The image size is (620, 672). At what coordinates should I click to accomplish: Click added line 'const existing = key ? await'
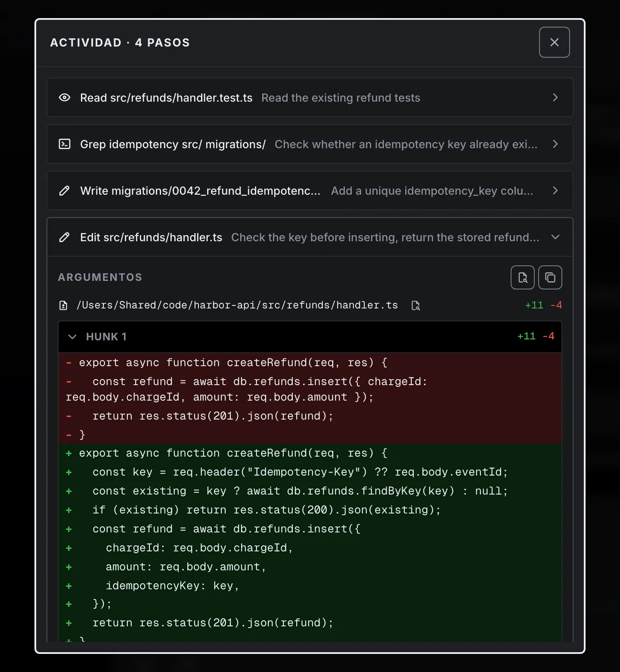310,491
